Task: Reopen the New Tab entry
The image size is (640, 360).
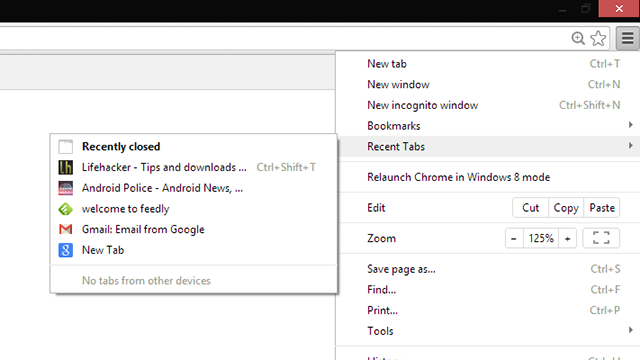Action: (194, 250)
